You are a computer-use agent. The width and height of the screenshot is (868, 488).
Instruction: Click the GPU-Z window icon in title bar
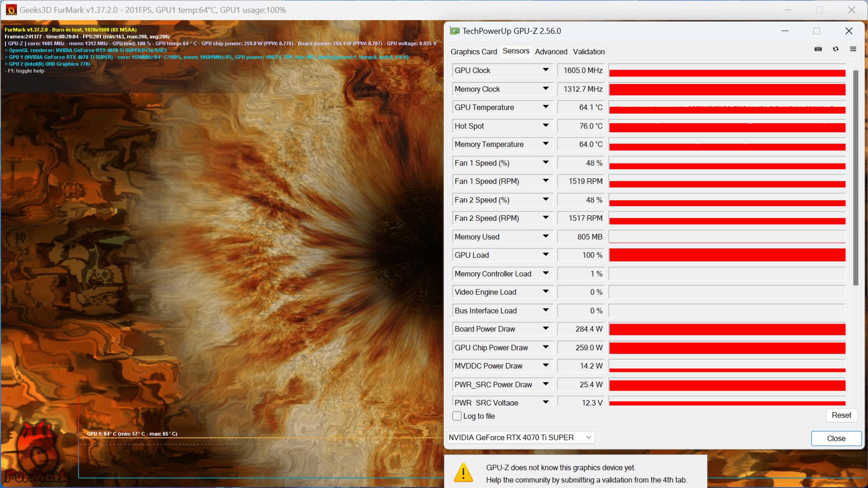pyautogui.click(x=454, y=31)
